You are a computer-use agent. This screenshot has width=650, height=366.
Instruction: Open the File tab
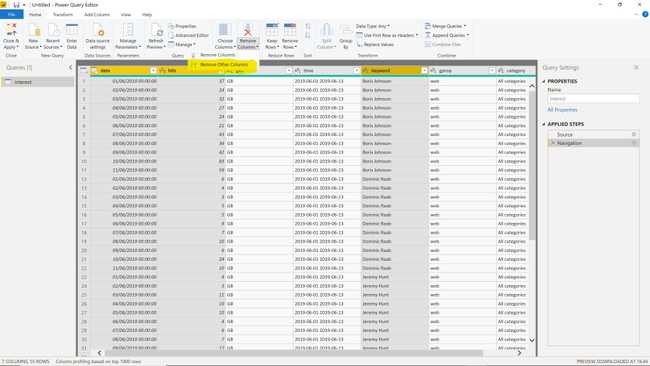[x=12, y=15]
